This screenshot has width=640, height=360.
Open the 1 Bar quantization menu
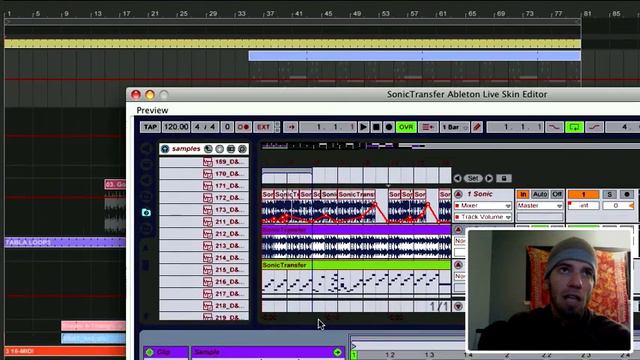[454, 127]
